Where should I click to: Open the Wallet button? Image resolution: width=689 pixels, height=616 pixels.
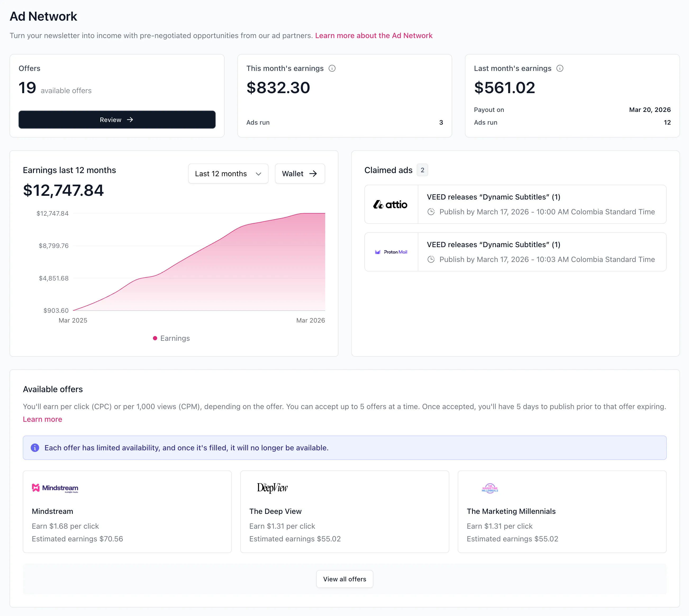pos(300,174)
